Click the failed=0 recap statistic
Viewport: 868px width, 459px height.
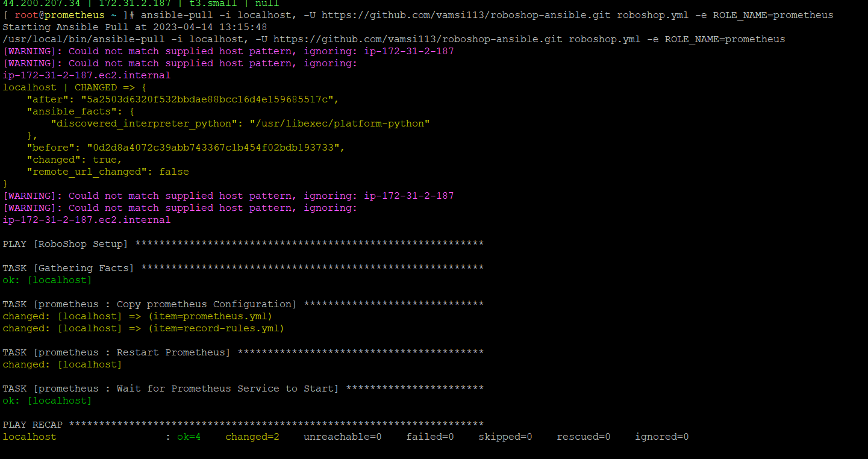[429, 436]
